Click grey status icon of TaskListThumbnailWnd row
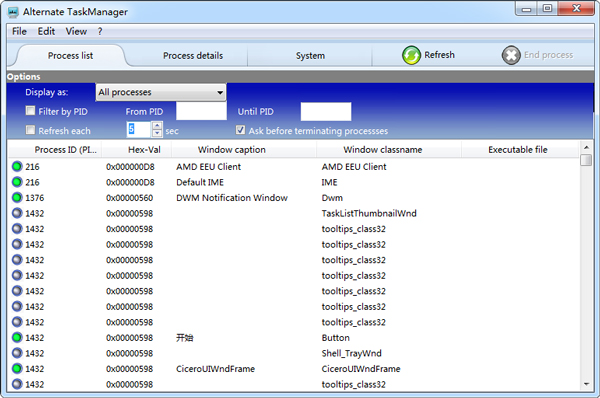The height and width of the screenshot is (398, 600). click(x=17, y=213)
